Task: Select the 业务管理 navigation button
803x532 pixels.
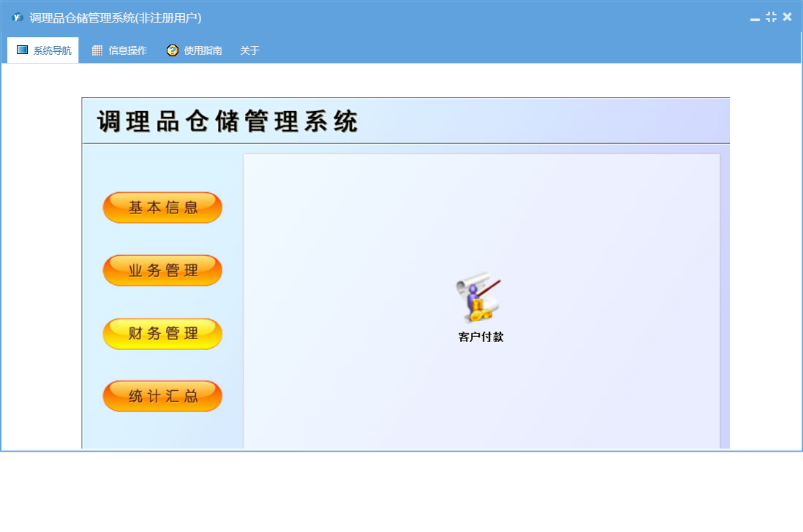Action: (x=162, y=270)
